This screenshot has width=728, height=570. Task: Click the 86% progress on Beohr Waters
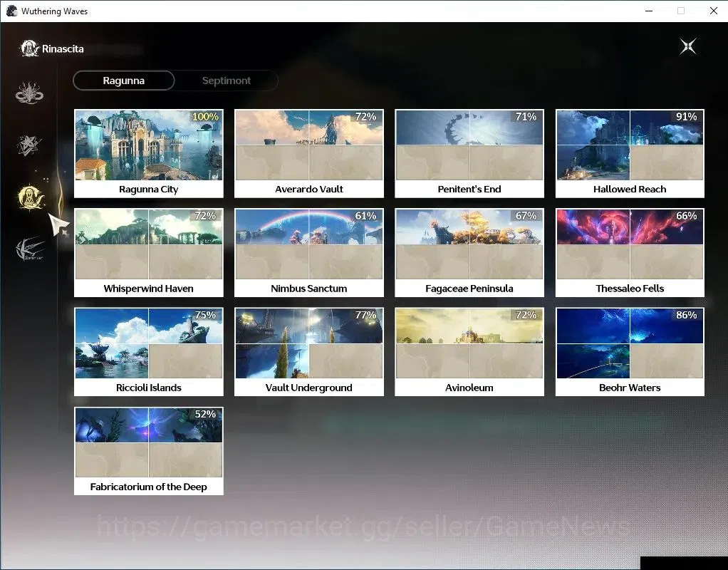point(686,315)
